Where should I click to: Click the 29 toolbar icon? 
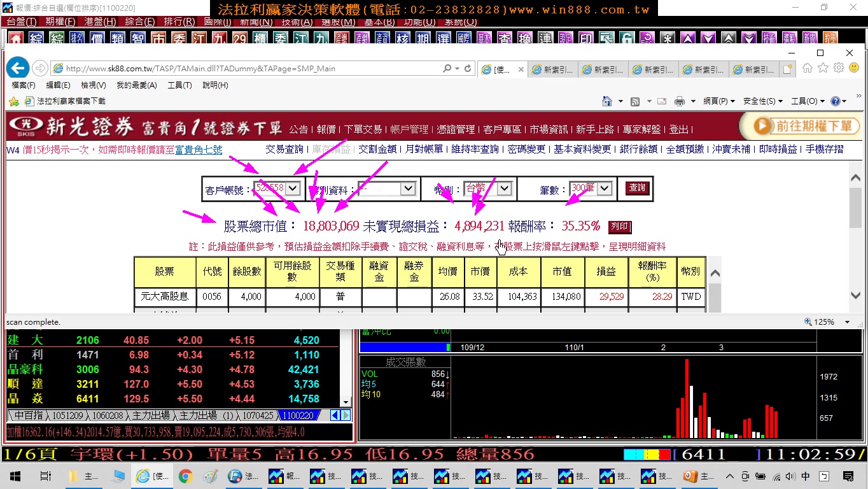coord(239,39)
